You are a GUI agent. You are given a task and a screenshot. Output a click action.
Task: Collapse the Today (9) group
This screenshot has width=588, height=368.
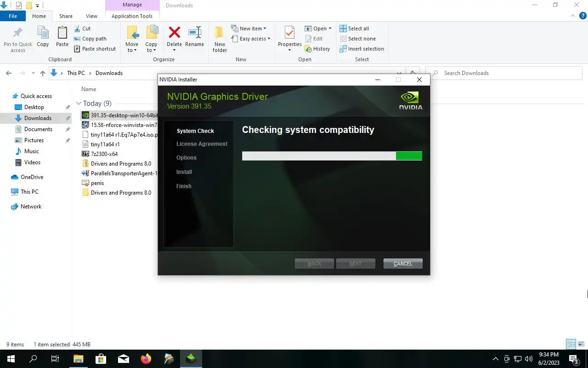79,103
